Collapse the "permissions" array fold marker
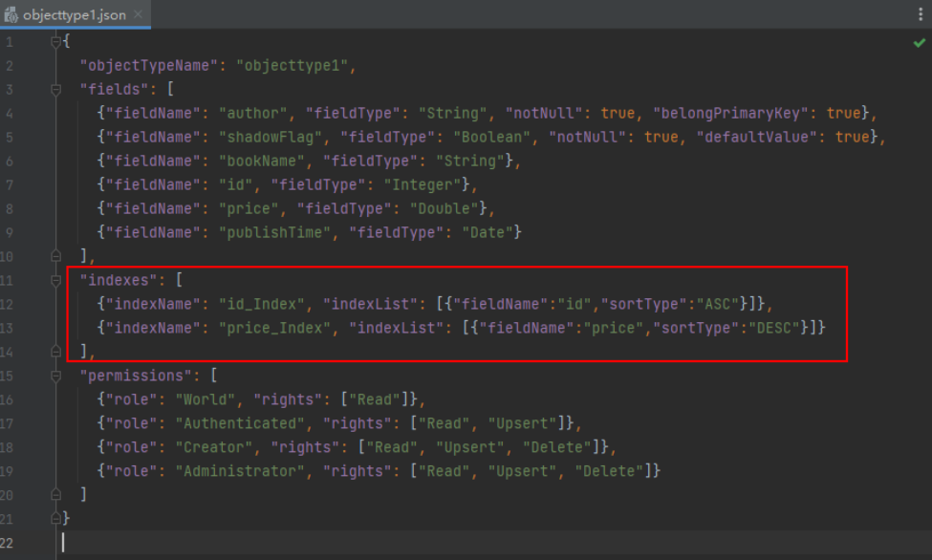Viewport: 932px width, 560px height. (x=55, y=376)
